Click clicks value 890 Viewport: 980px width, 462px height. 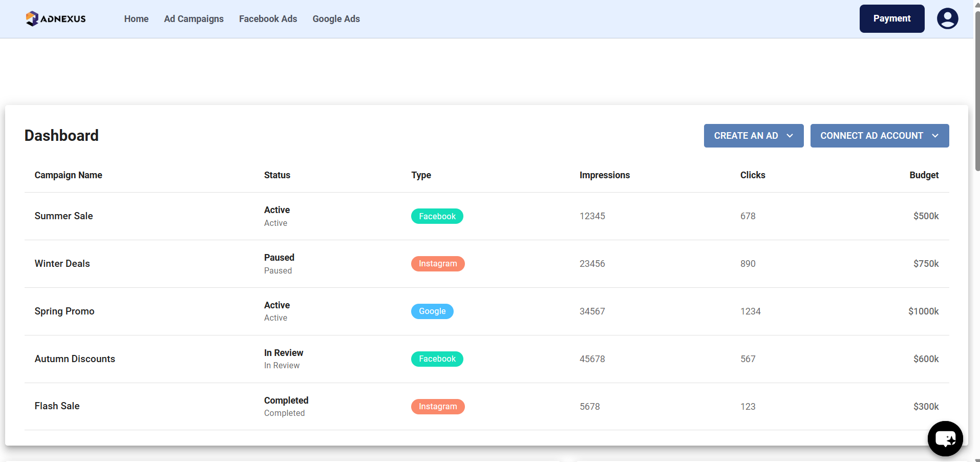click(x=748, y=264)
